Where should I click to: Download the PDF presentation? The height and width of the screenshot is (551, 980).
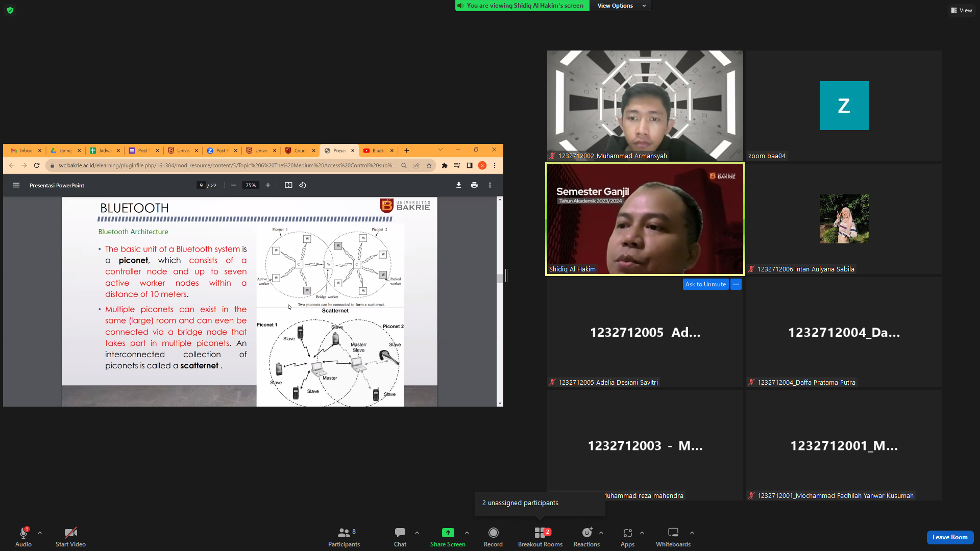[x=459, y=185]
